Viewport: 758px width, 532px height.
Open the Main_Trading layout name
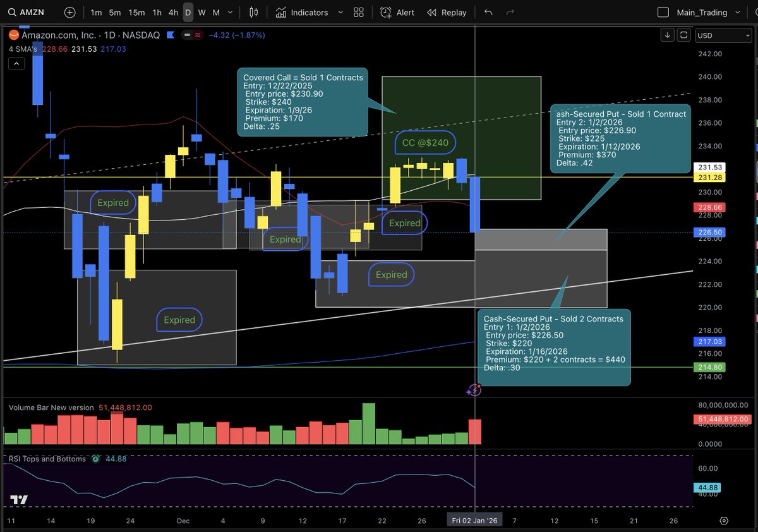[702, 13]
